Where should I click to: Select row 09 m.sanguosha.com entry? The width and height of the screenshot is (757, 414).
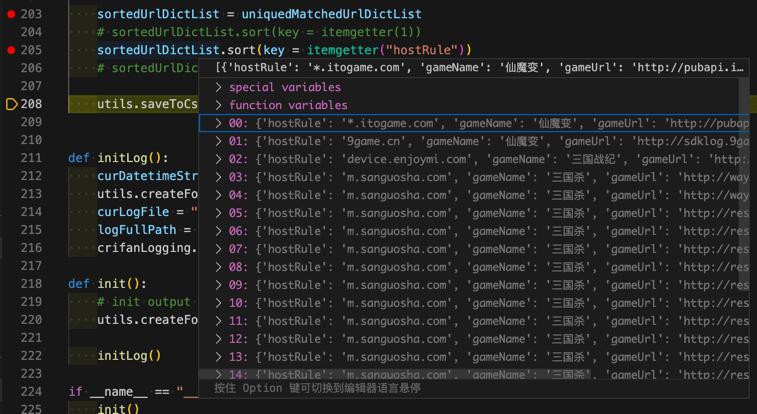pos(474,285)
